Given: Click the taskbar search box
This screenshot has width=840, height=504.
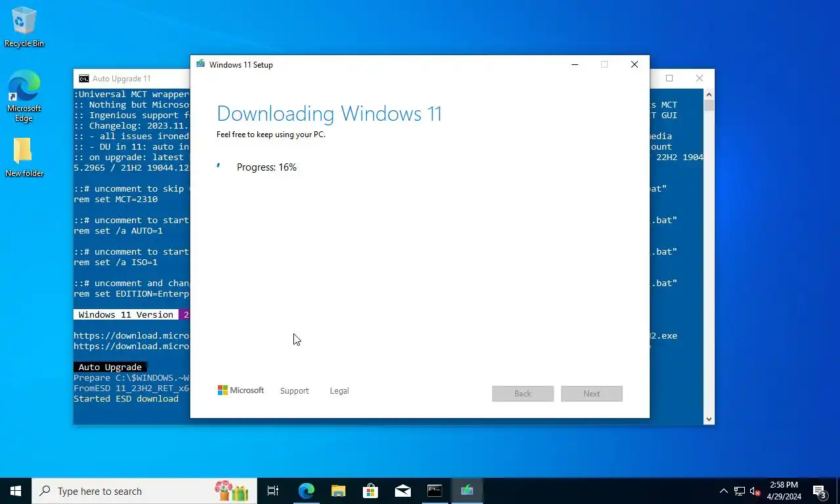Looking at the screenshot, I should [x=144, y=491].
